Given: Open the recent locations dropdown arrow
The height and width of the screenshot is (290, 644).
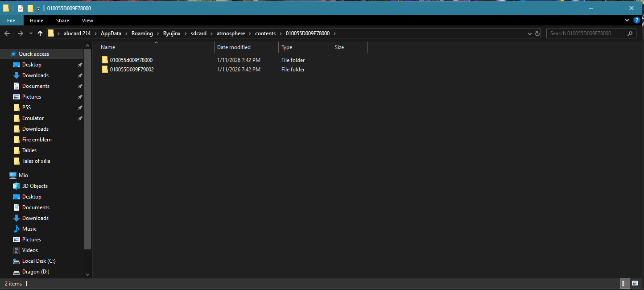Looking at the screenshot, I should [x=31, y=33].
